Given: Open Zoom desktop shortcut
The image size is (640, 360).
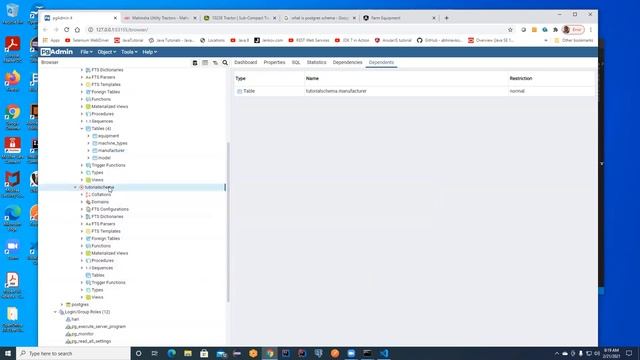Looking at the screenshot, I should pos(13,249).
